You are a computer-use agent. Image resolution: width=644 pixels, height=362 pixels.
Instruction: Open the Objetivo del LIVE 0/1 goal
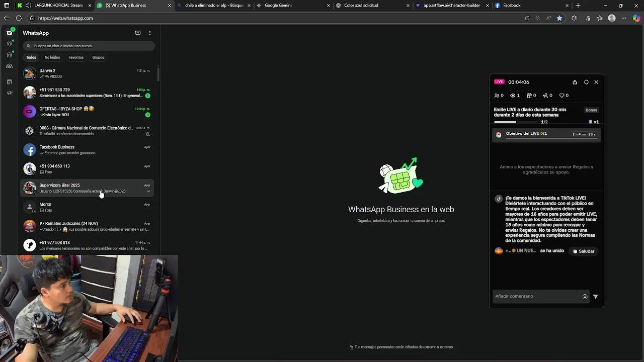point(546,135)
